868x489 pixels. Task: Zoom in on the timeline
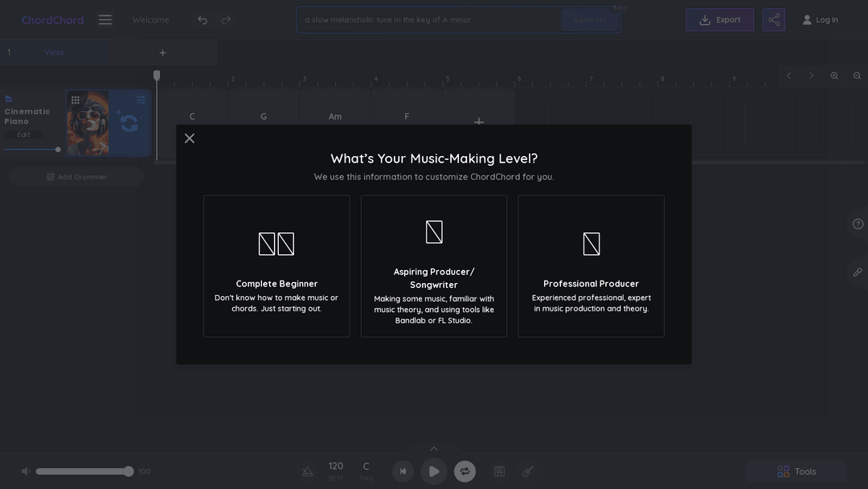(834, 76)
